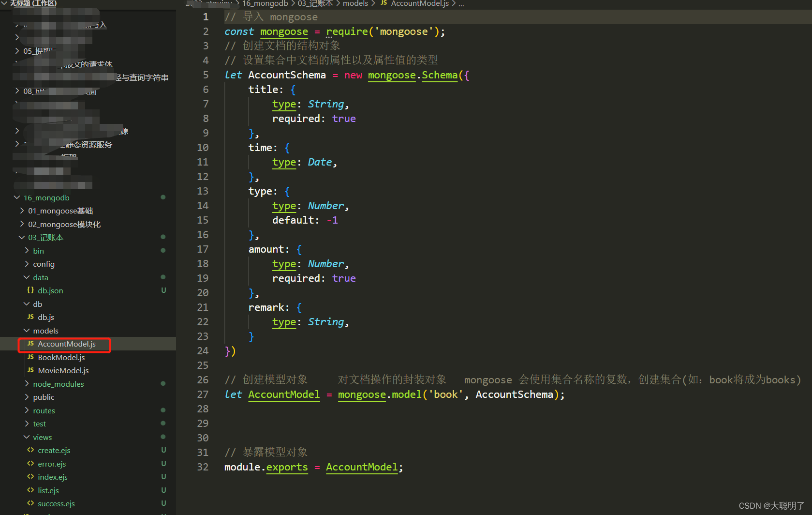Click the template icon beside create.ejs

(30, 450)
